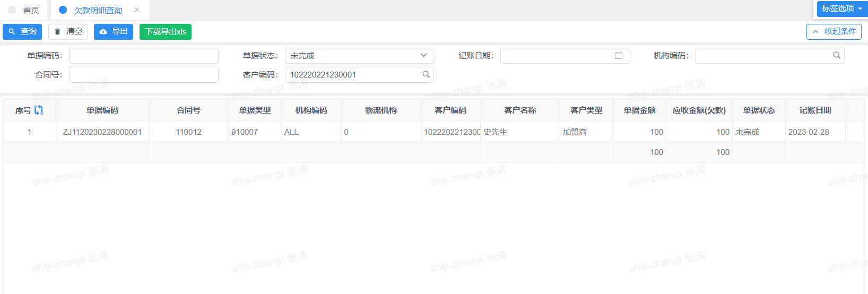The image size is (868, 294).
Task: Focus the 单据编码 input field
Action: (144, 56)
